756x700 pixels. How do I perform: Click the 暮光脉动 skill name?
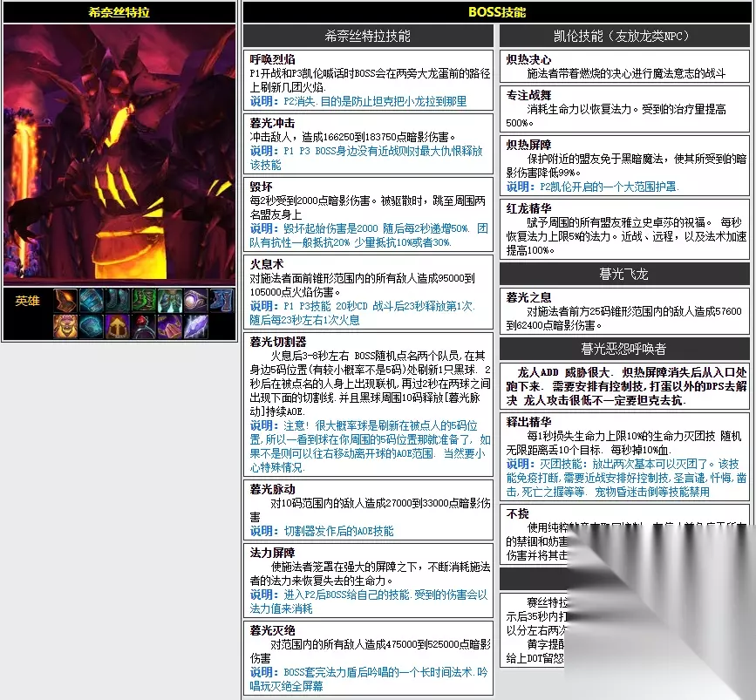tap(272, 489)
